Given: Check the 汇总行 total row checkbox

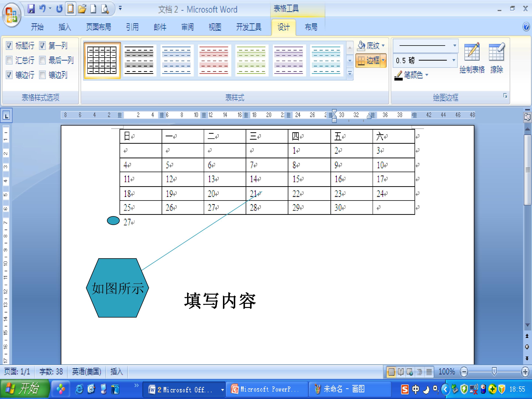Looking at the screenshot, I should (x=9, y=60).
